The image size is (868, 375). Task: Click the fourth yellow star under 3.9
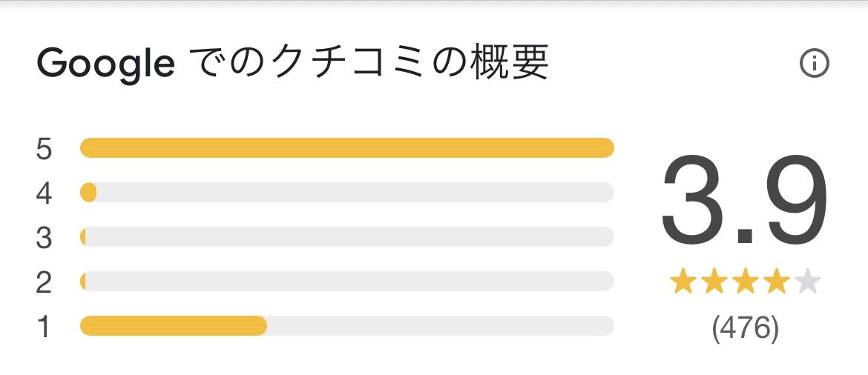[775, 282]
